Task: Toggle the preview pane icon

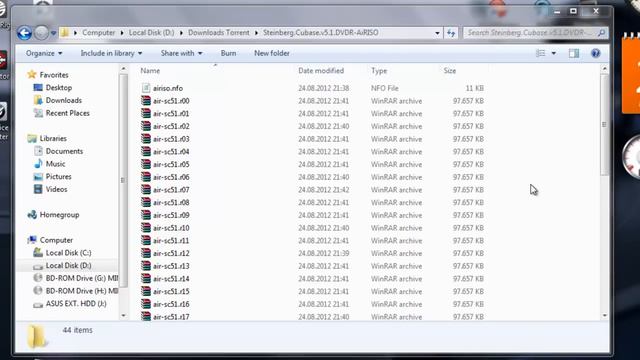Action: point(574,53)
